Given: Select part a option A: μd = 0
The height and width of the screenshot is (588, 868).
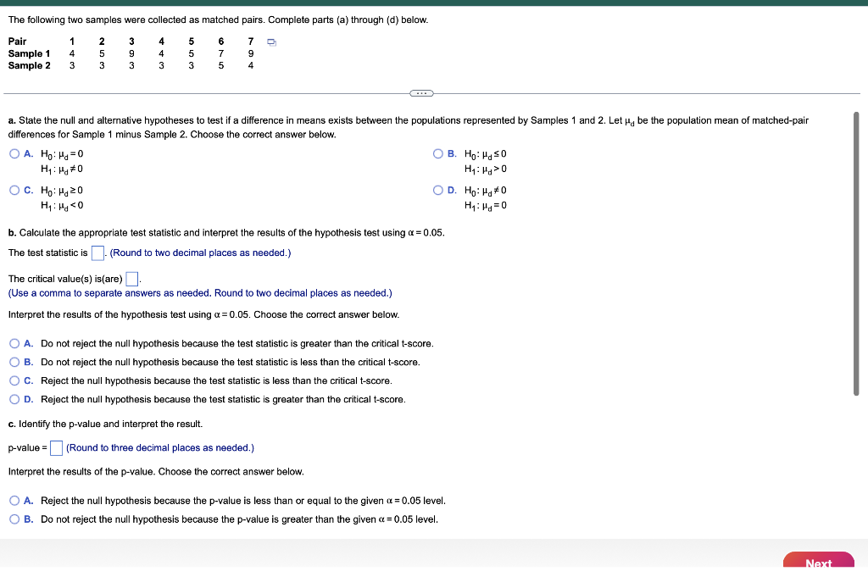Looking at the screenshot, I should (14, 153).
